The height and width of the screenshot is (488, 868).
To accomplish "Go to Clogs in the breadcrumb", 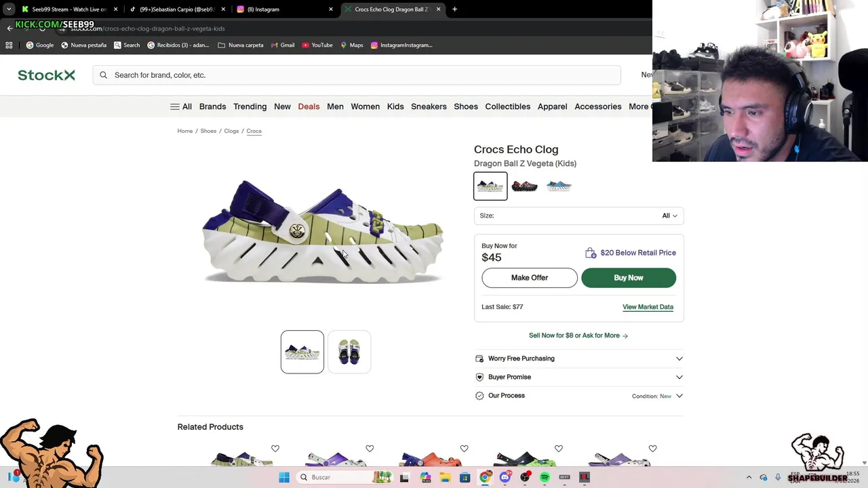I will [x=231, y=131].
